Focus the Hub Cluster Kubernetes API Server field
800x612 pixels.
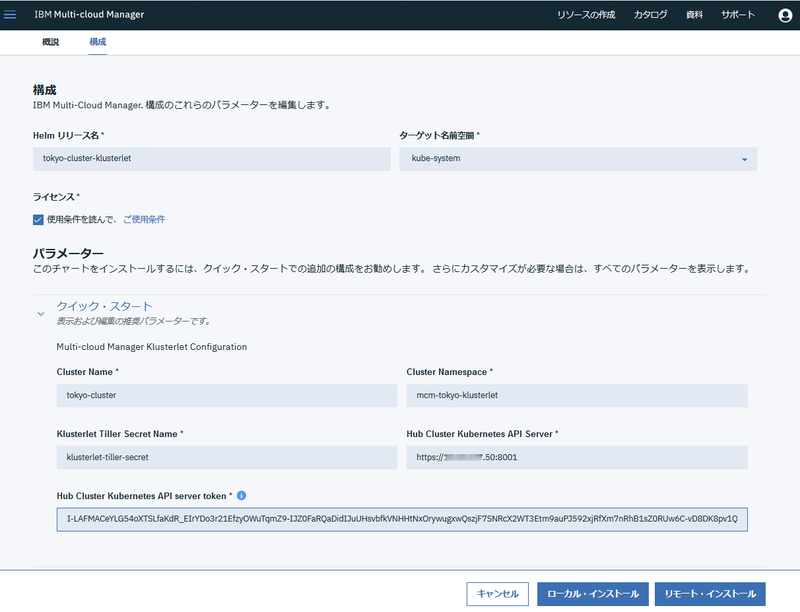point(577,457)
